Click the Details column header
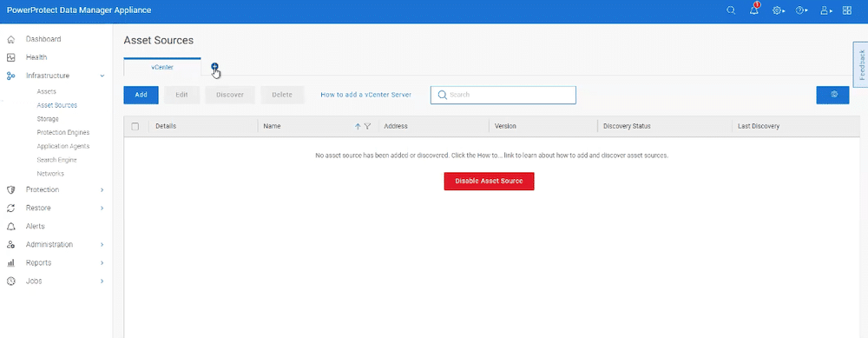868x338 pixels. click(x=166, y=126)
